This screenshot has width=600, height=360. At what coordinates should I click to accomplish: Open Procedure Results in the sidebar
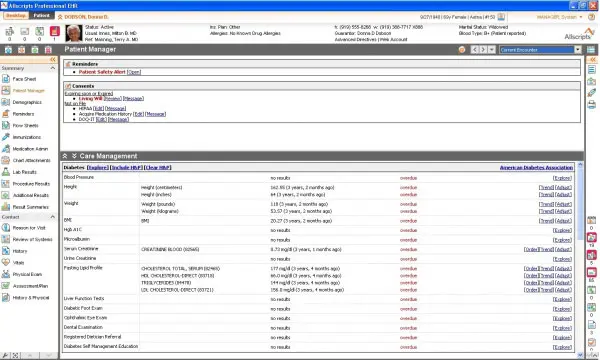coord(31,184)
